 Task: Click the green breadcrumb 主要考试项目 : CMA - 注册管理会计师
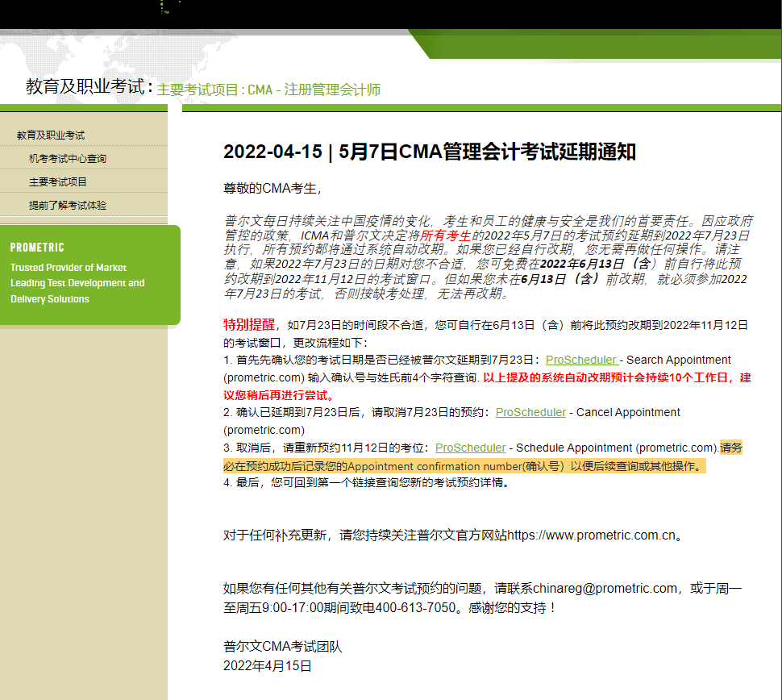(268, 90)
